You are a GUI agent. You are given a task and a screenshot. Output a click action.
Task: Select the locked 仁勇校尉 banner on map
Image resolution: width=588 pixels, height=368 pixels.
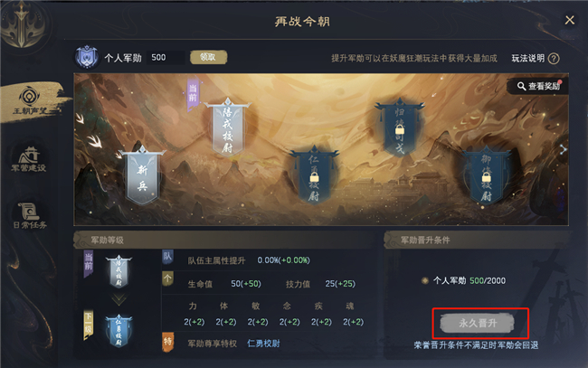[x=314, y=176]
